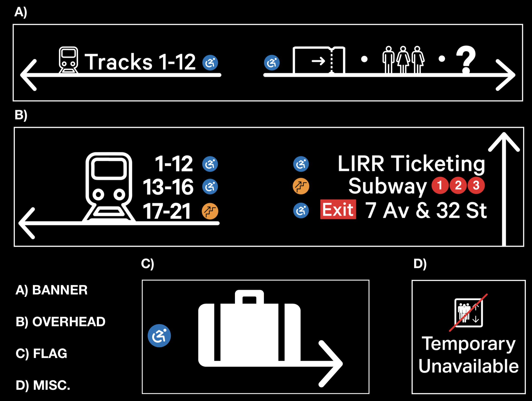
Task: Click the accessibility icon next to 13-16
Action: click(x=210, y=187)
